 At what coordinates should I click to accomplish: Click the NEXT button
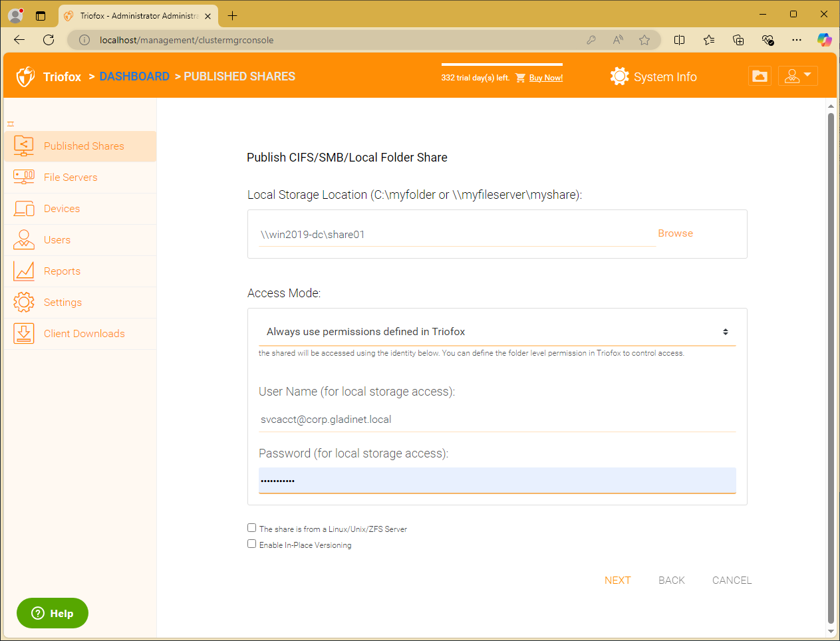pyautogui.click(x=617, y=580)
